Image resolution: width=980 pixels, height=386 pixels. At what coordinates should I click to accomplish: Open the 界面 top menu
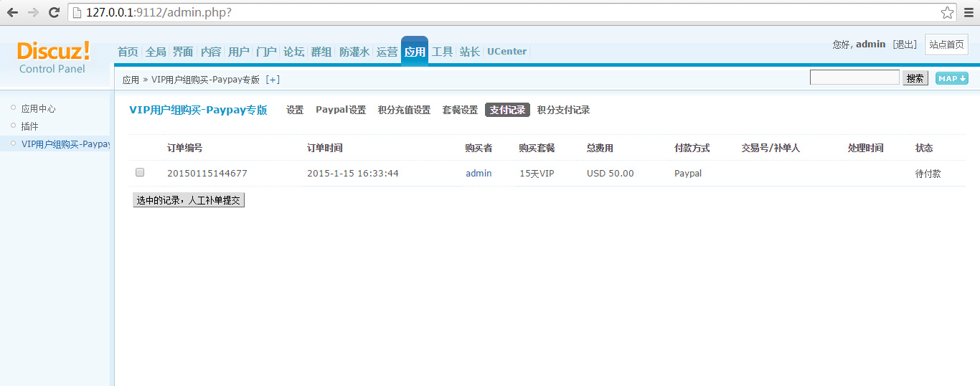click(183, 52)
